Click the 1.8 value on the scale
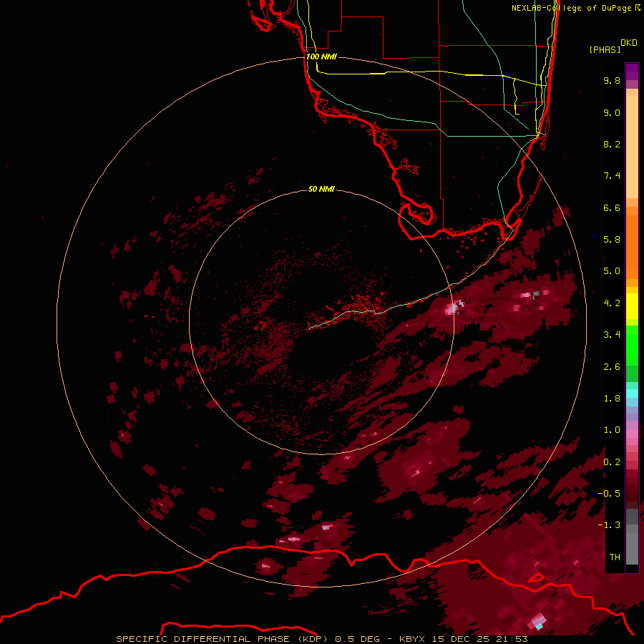Image resolution: width=644 pixels, height=644 pixels. tap(612, 399)
